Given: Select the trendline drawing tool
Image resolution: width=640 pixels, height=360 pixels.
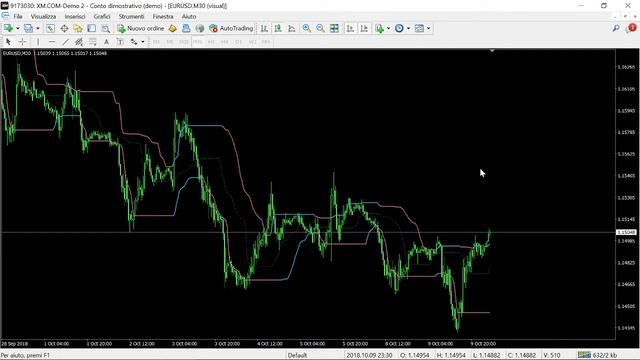Looking at the screenshot, I should [x=65, y=42].
